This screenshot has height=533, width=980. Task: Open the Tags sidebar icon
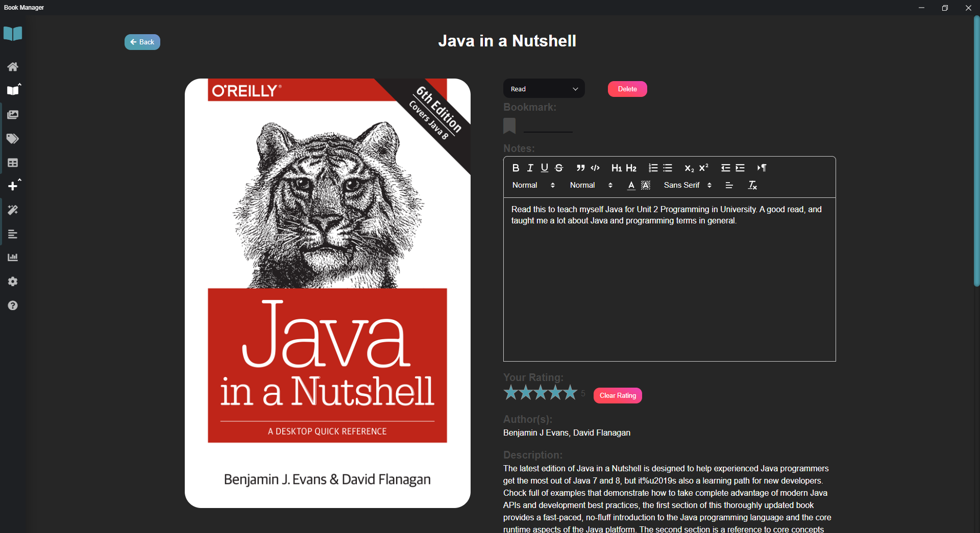tap(13, 139)
